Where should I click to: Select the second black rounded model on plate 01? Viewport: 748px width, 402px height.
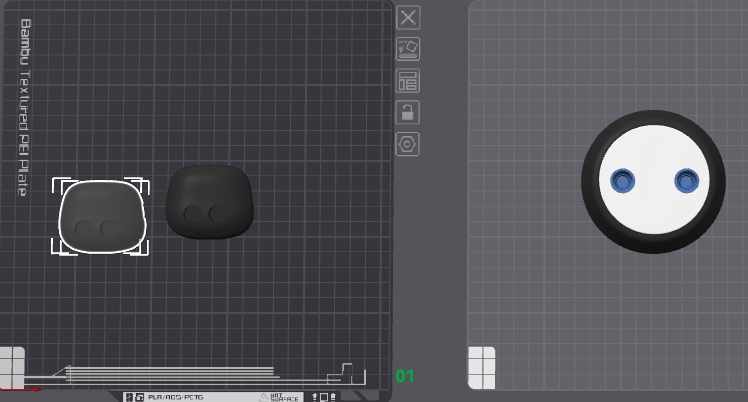coord(209,202)
